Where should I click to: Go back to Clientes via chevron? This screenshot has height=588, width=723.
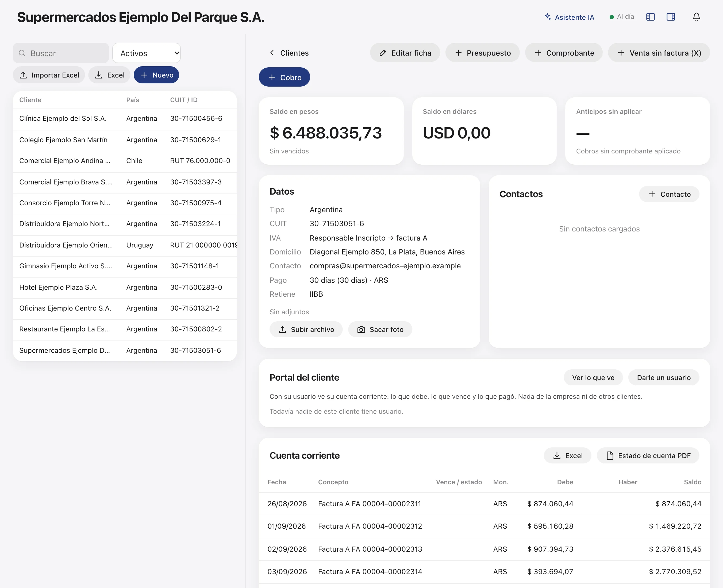pyautogui.click(x=289, y=53)
